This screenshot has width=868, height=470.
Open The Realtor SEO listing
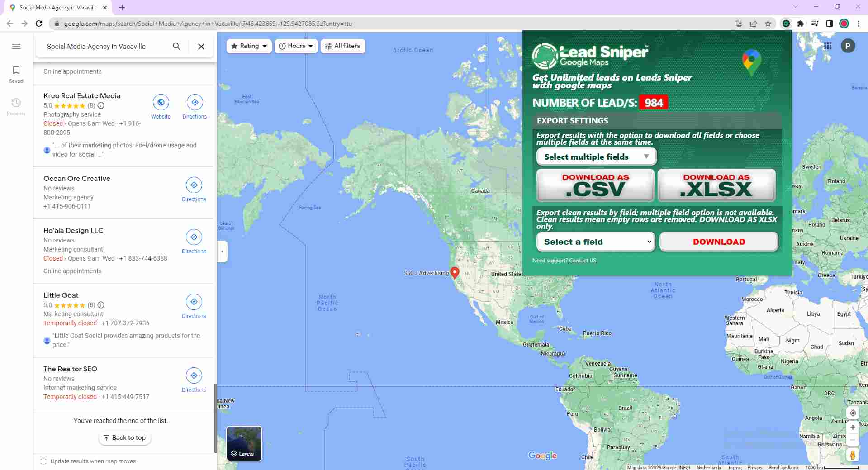tap(70, 369)
